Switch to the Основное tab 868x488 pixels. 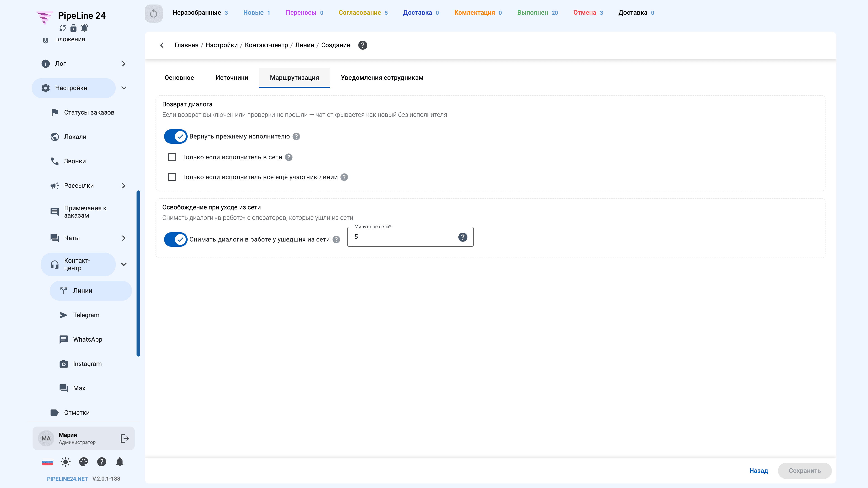tap(179, 77)
